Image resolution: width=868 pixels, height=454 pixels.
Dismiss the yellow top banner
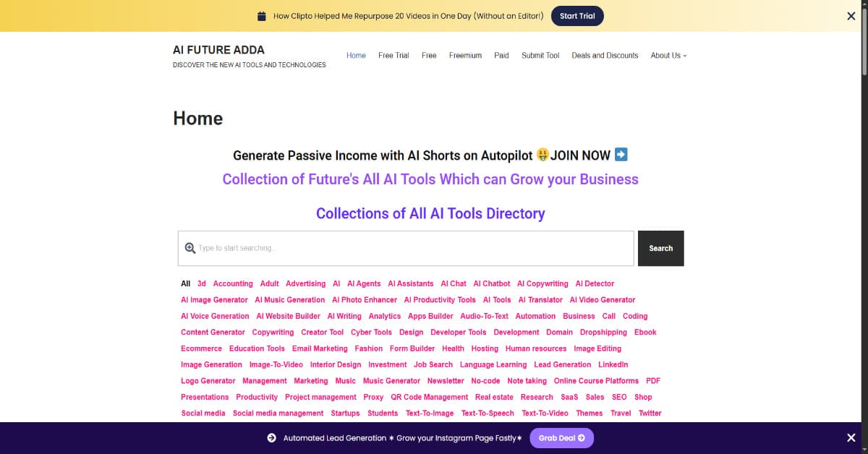tap(851, 15)
